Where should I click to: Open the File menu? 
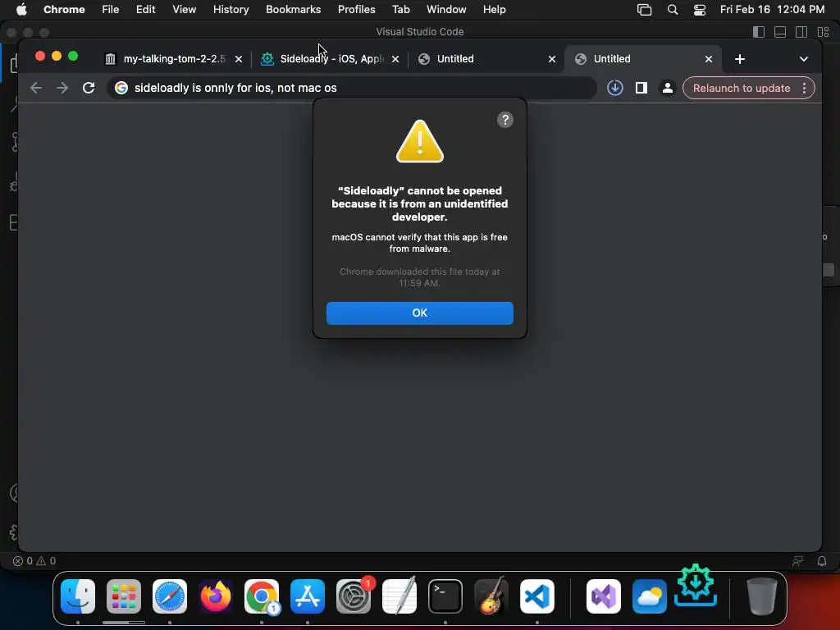[111, 10]
